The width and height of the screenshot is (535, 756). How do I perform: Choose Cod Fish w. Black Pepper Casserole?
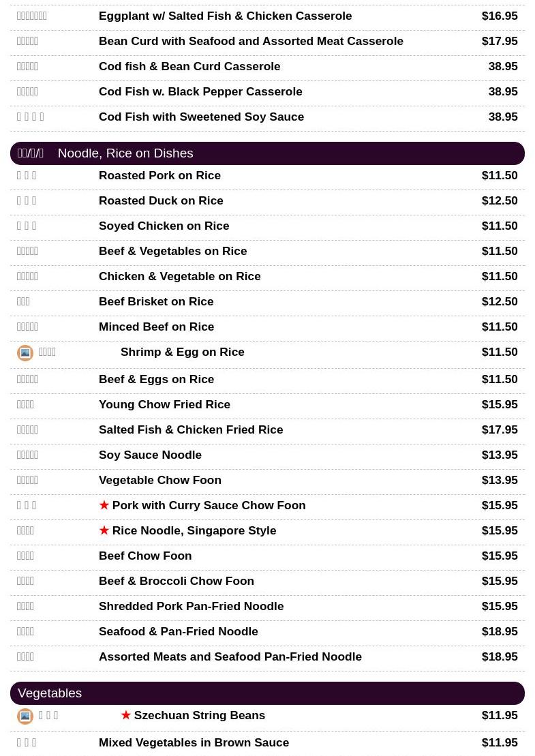click(x=267, y=91)
